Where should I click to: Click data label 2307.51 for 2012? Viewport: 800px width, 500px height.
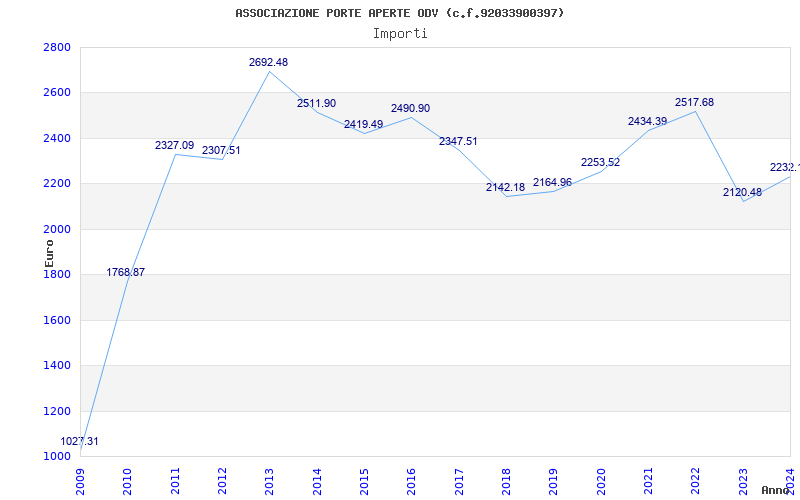[x=221, y=151]
